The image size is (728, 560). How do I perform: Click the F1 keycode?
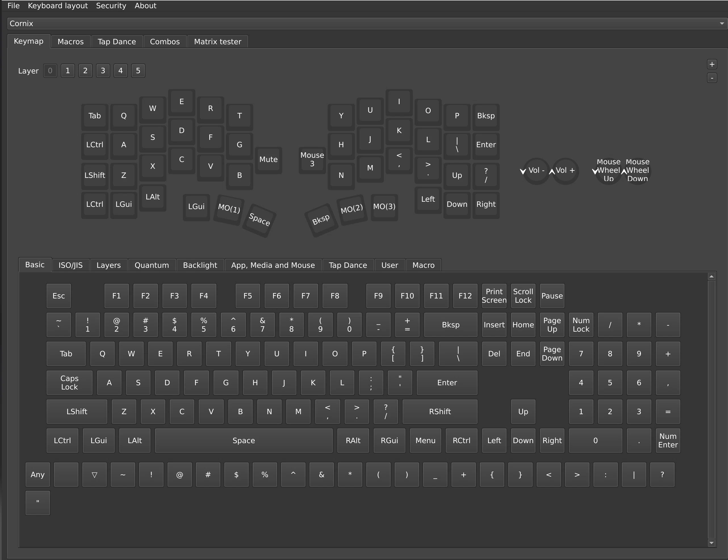(117, 296)
